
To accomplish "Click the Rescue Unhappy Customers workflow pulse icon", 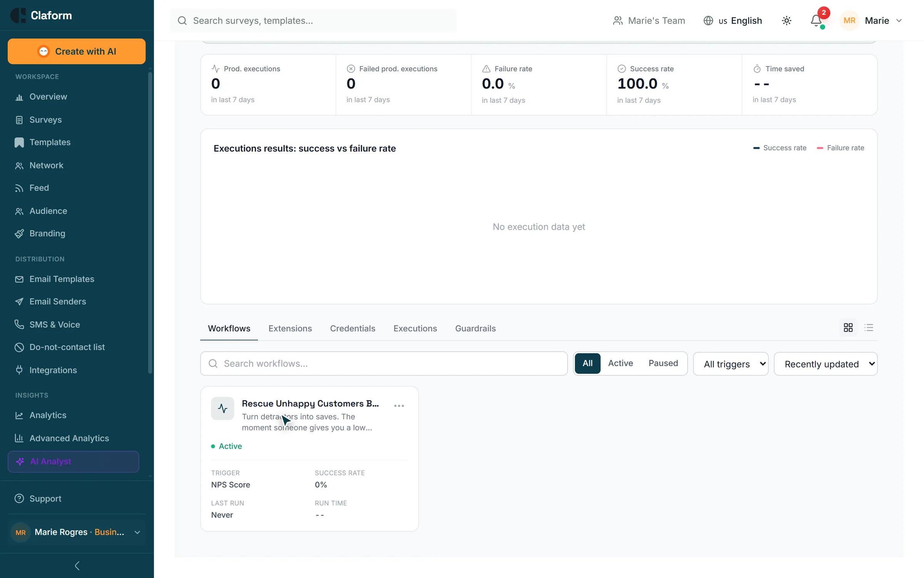I will pyautogui.click(x=223, y=408).
